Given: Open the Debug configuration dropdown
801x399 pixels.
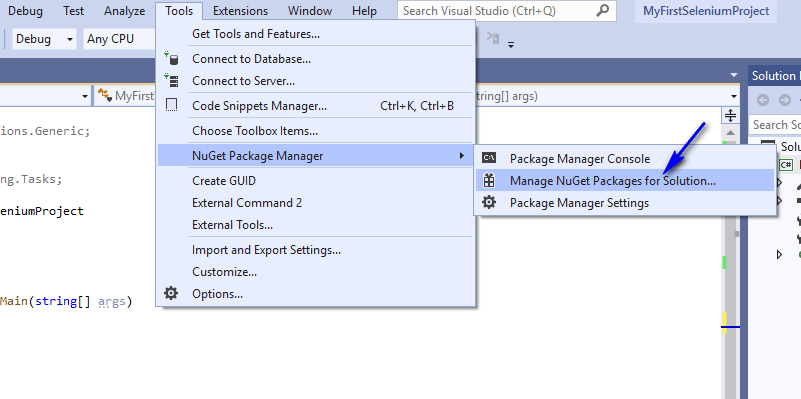Looking at the screenshot, I should (44, 39).
